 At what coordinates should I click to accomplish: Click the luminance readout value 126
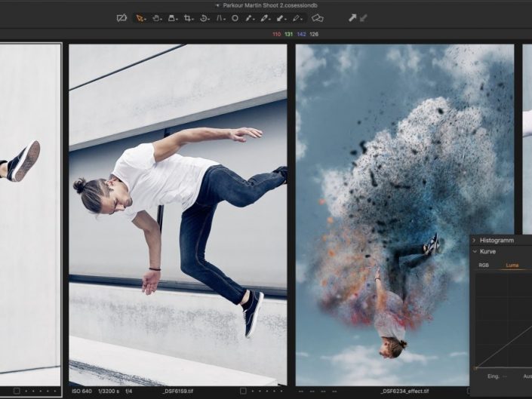click(x=314, y=34)
